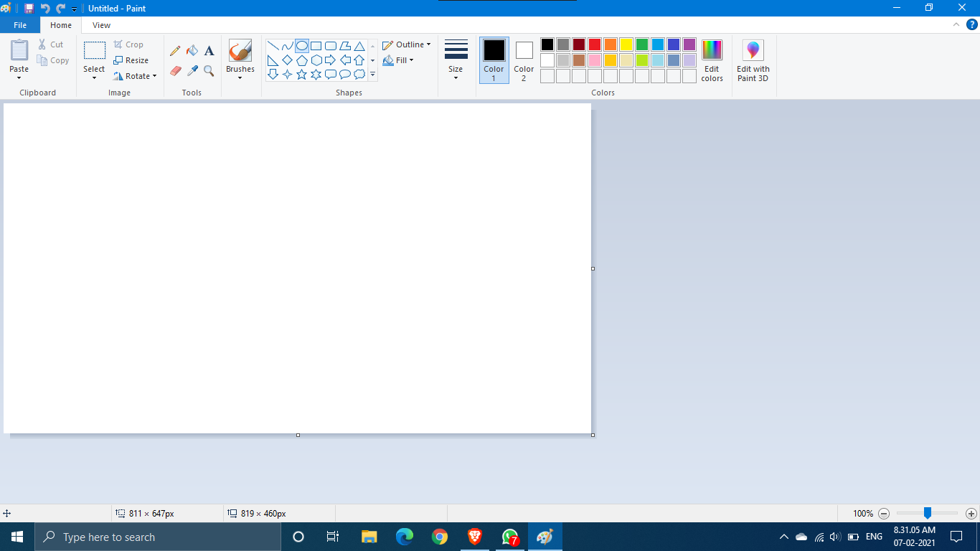Choose the Right arrow shape

pyautogui.click(x=331, y=60)
